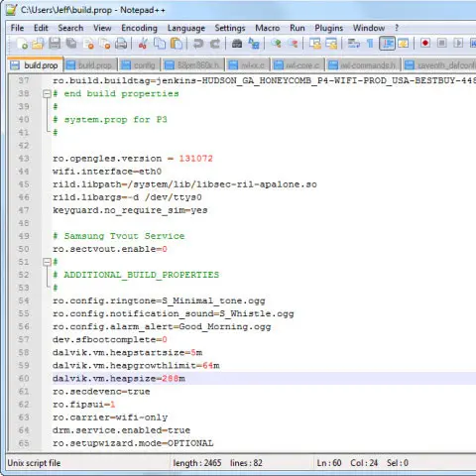Cut selection with the scissors icon
This screenshot has height=476, width=476.
(x=143, y=44)
